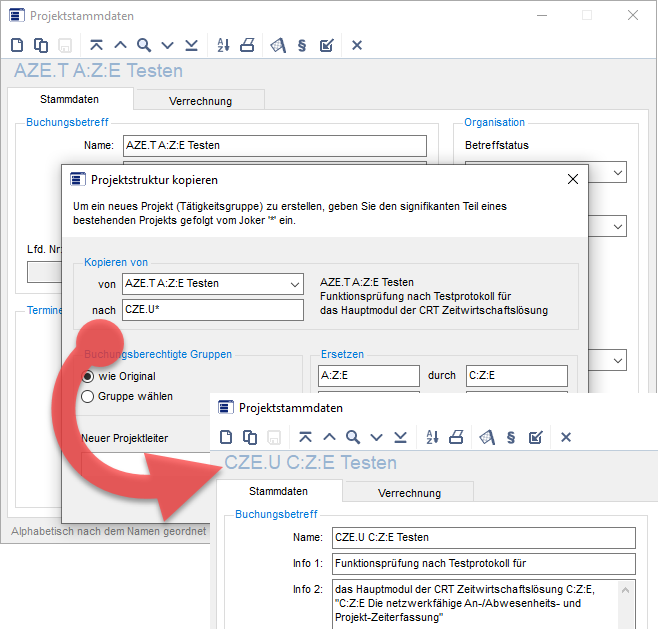
Task: Click edit checklist icon in lower window toolbar
Action: click(x=535, y=437)
